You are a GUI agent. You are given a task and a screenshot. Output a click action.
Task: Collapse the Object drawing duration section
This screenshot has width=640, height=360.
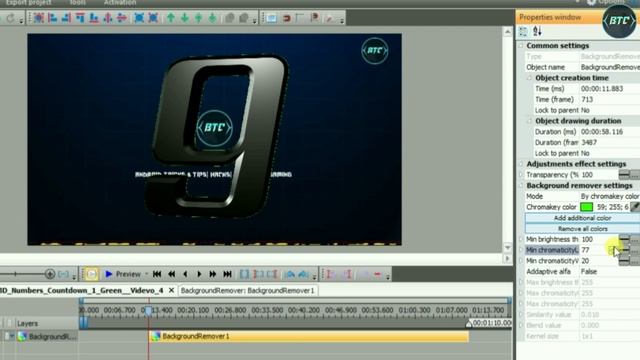(x=529, y=121)
